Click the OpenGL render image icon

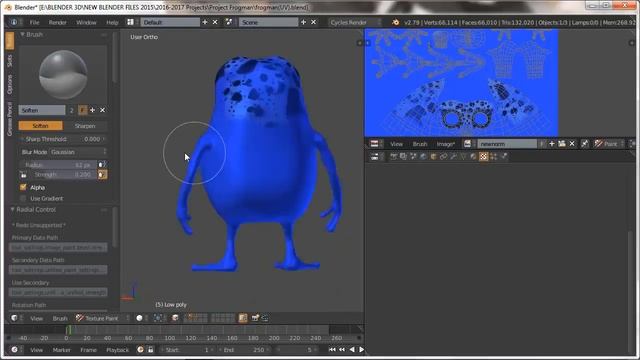tap(255, 318)
